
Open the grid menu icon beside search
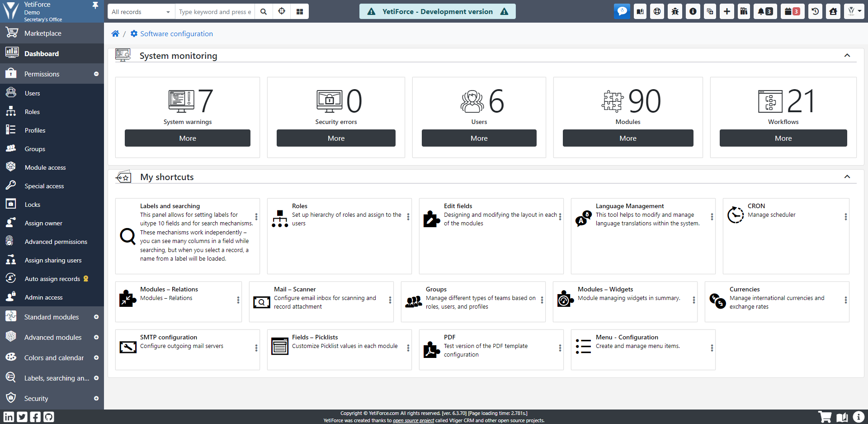tap(300, 12)
